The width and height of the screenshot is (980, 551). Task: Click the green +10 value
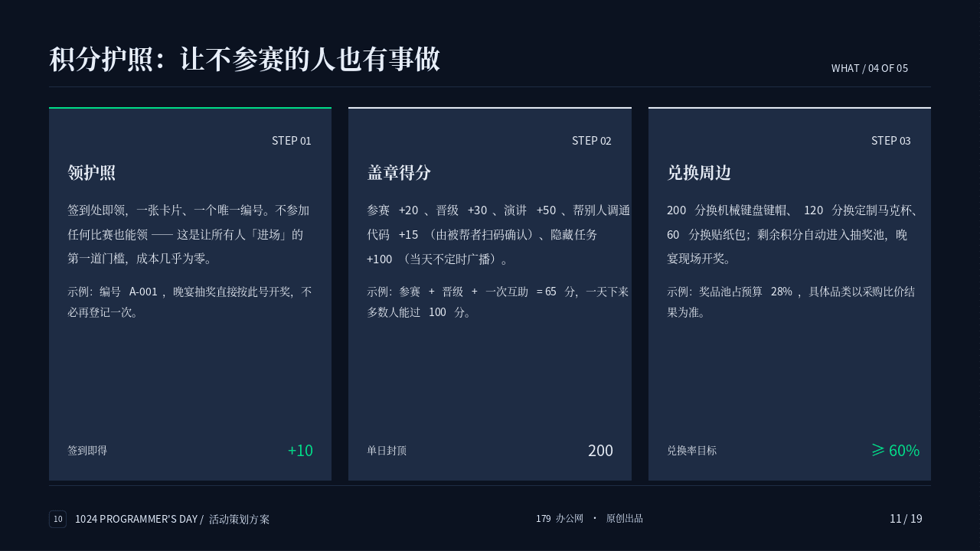pyautogui.click(x=300, y=451)
